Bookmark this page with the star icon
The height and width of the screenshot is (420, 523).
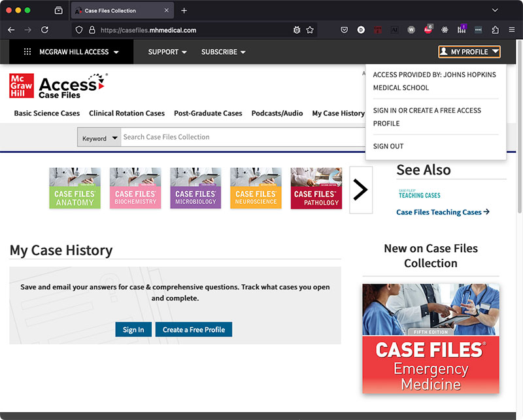tap(310, 30)
